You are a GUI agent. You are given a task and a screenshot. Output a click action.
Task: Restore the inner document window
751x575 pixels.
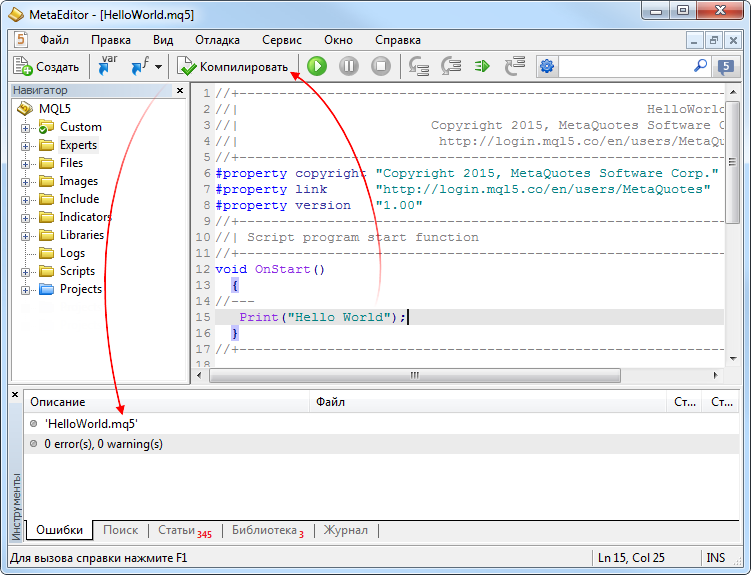pyautogui.click(x=714, y=40)
